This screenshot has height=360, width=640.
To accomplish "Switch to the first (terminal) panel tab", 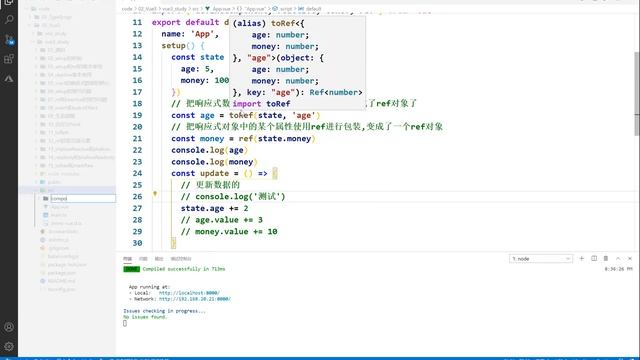I will 127,259.
